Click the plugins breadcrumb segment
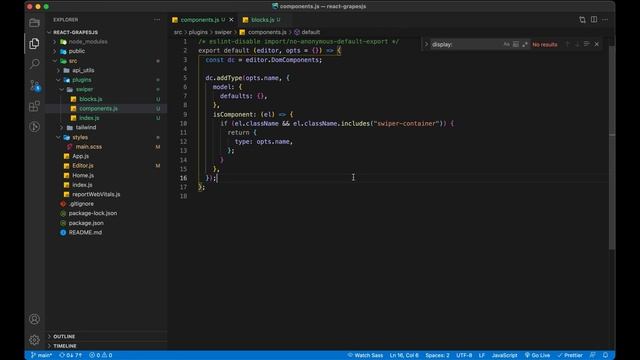This screenshot has width=640, height=360. (198, 32)
